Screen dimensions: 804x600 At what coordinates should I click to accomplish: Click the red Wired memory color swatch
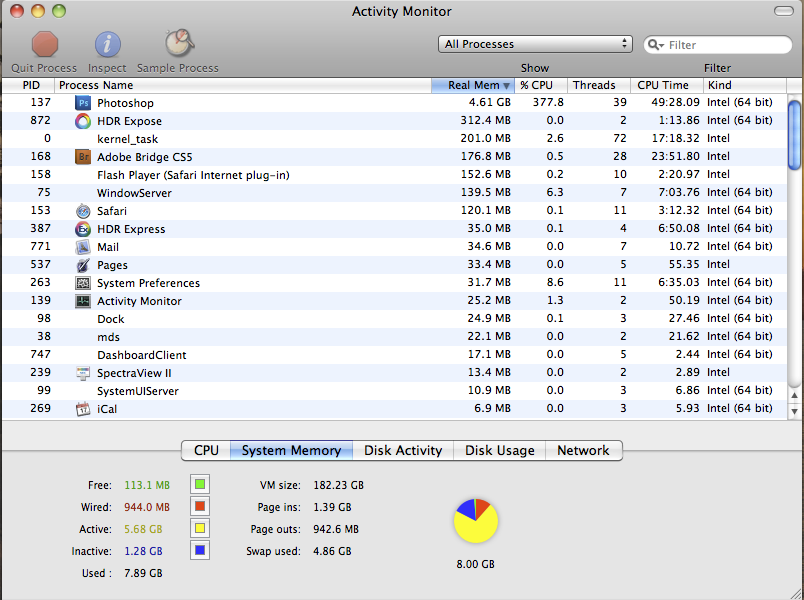pyautogui.click(x=200, y=506)
